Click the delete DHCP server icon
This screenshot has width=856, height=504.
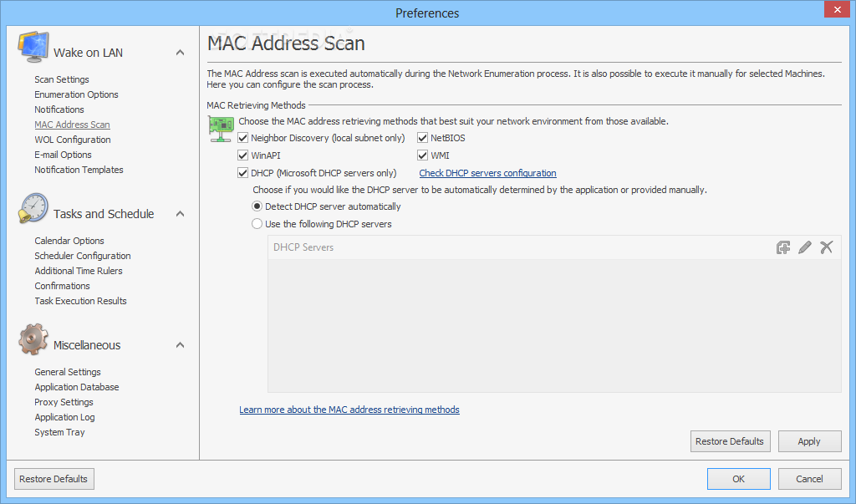(827, 247)
